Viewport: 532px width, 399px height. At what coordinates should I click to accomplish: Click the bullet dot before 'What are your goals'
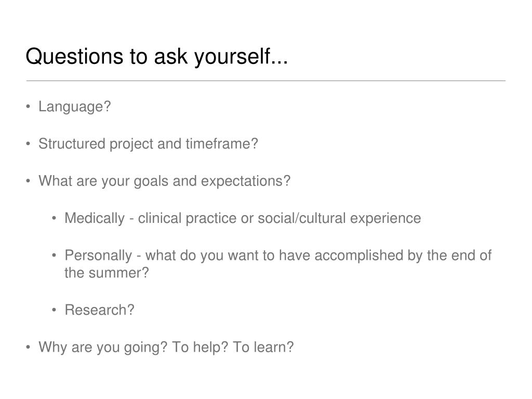[28, 181]
